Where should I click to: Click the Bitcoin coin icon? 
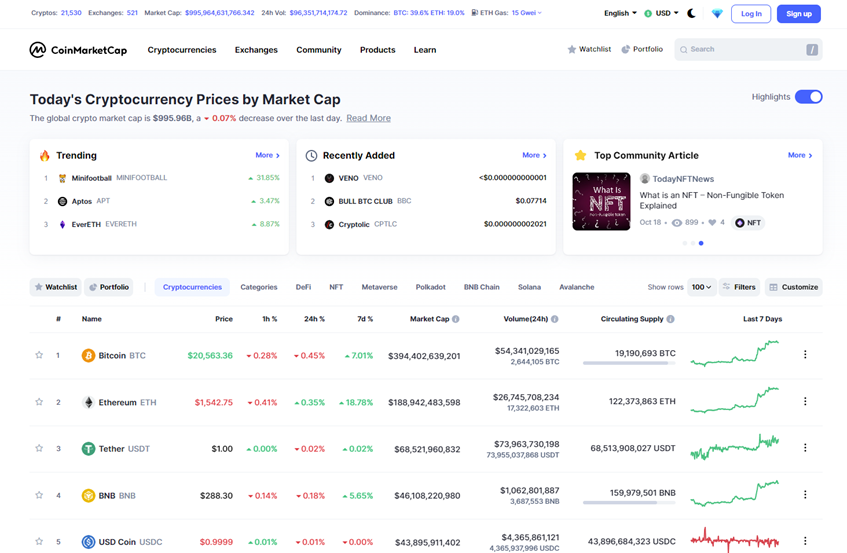click(88, 355)
